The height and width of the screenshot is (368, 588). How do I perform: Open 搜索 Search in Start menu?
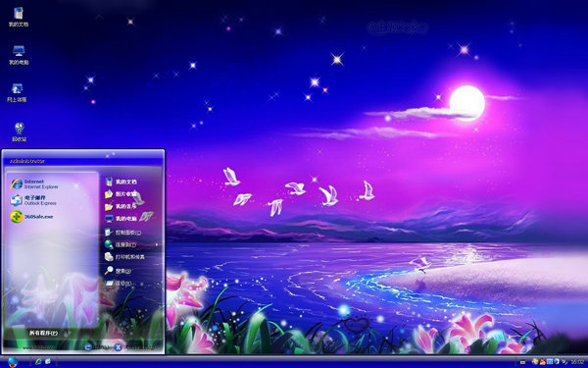(x=118, y=271)
